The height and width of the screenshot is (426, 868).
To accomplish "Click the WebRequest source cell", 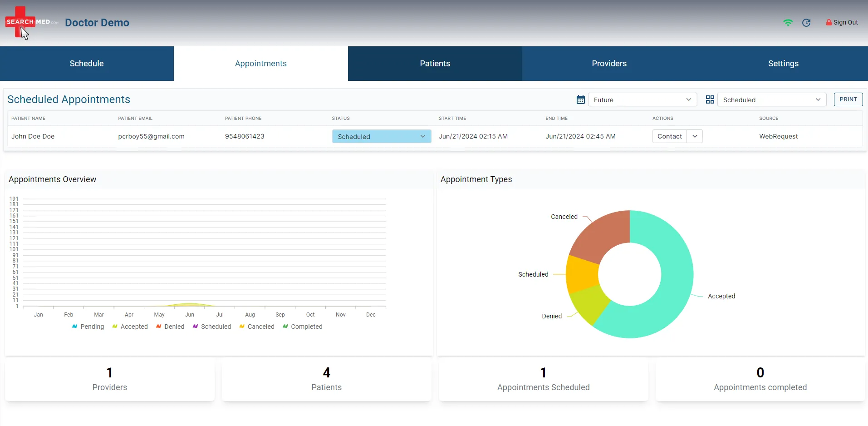I will (779, 136).
